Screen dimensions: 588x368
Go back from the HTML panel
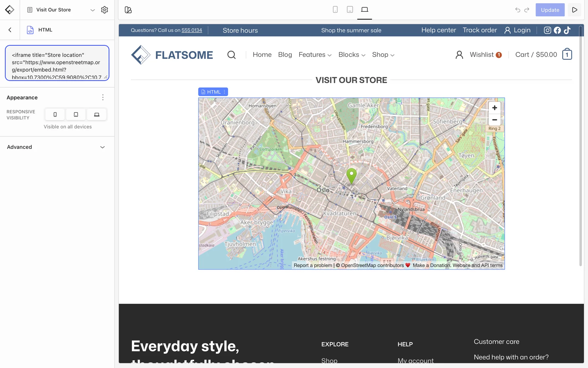[10, 30]
